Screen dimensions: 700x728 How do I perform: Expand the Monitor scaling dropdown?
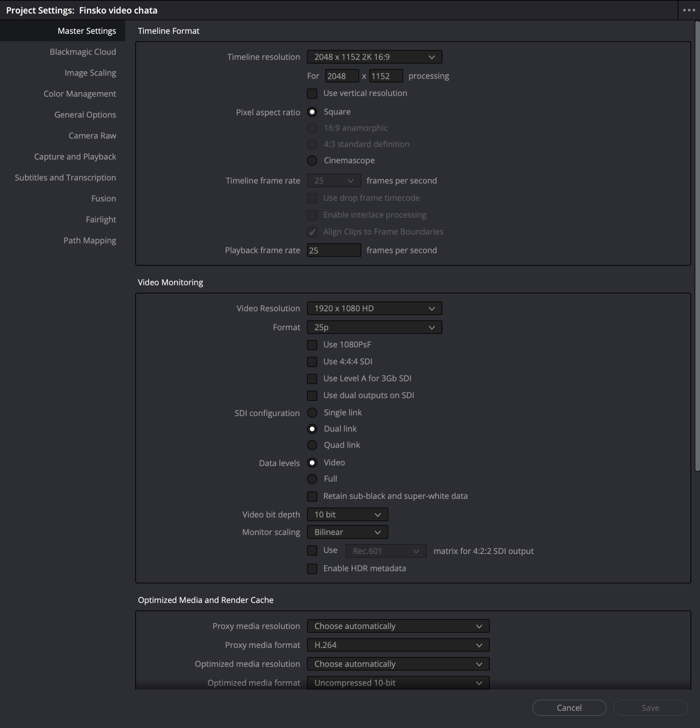[x=347, y=532]
